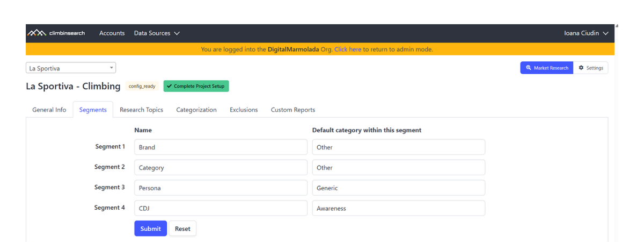Open Settings
Image resolution: width=644 pixels, height=242 pixels.
pos(591,68)
